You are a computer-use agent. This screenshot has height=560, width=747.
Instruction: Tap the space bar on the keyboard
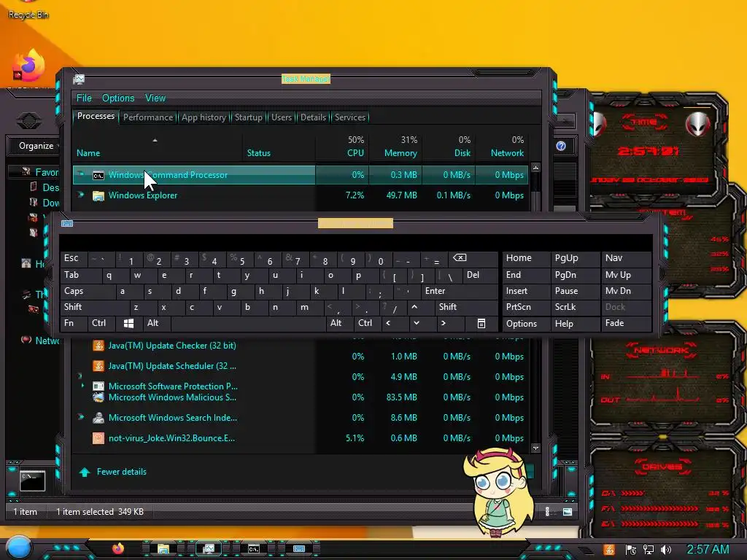pos(248,324)
